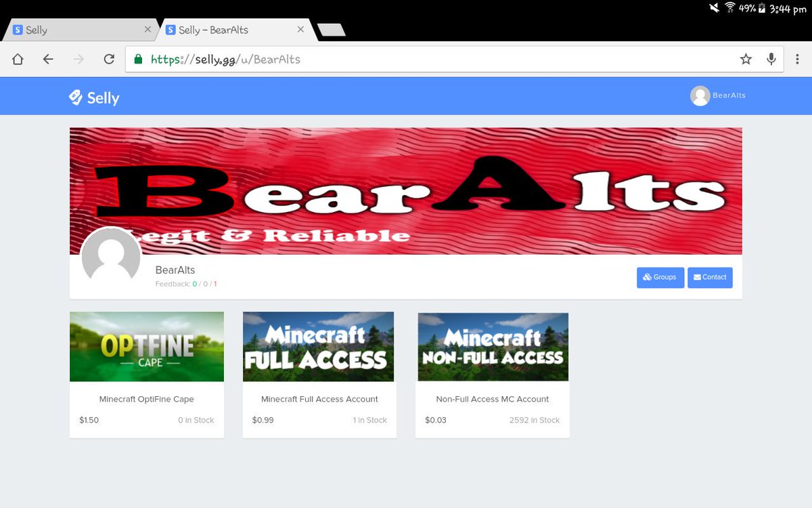Bookmark the page with the star icon
812x508 pixels.
pyautogui.click(x=746, y=59)
